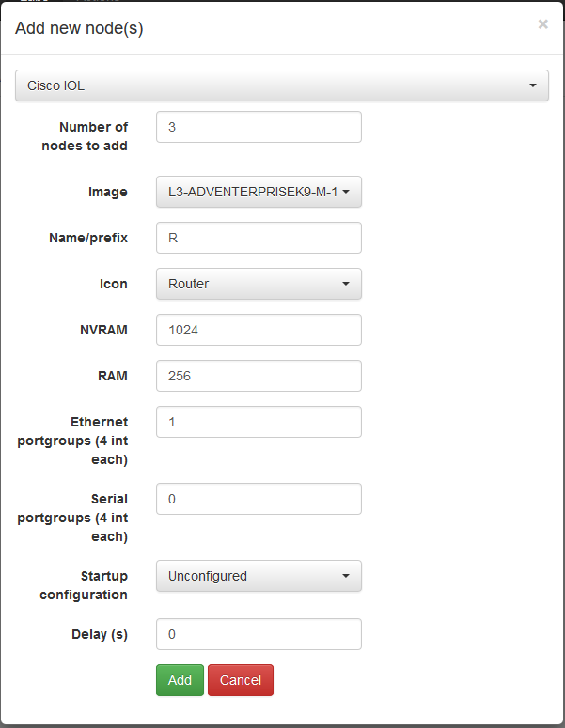Focus the Delay (s) input field
This screenshot has height=728, width=565.
(x=259, y=634)
